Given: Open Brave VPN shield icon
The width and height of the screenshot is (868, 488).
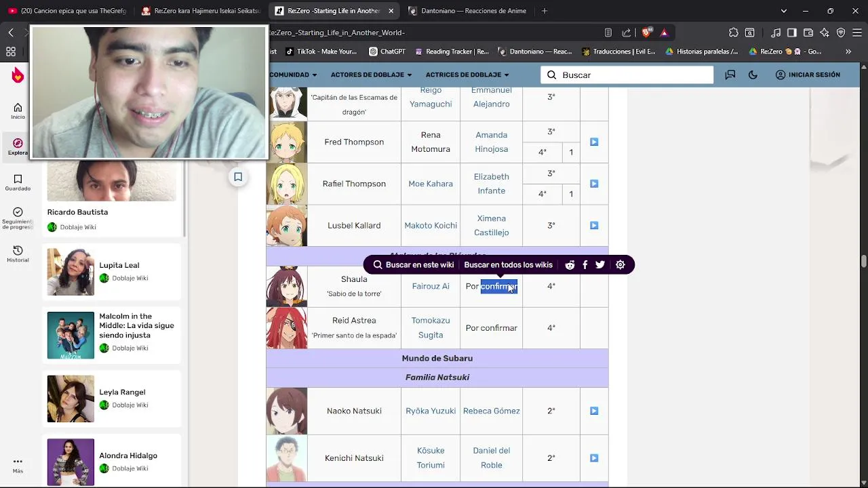Looking at the screenshot, I should [841, 33].
